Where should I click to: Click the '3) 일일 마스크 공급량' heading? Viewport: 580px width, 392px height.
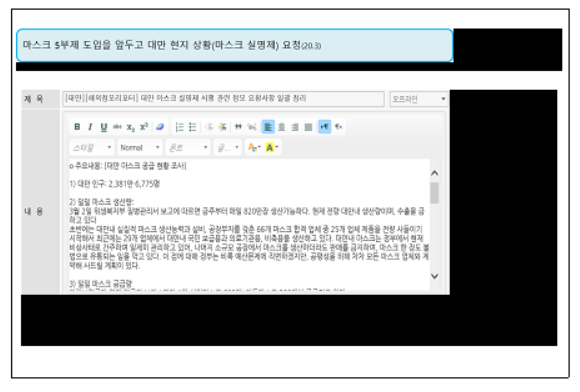point(101,284)
